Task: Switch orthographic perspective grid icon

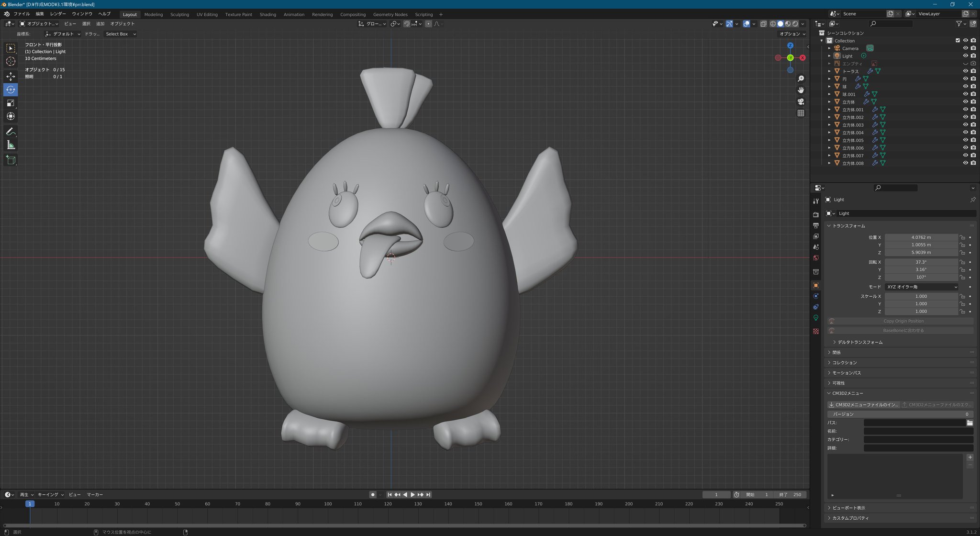Action: 801,113
